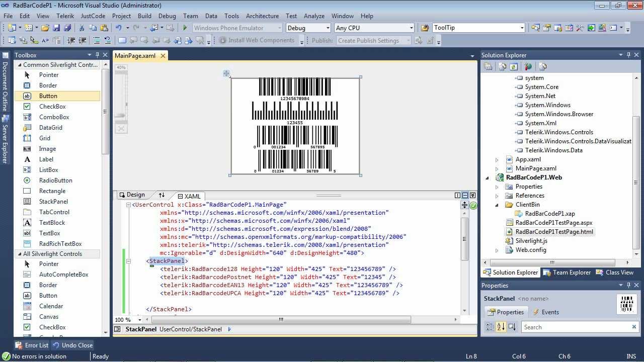The width and height of the screenshot is (644, 362).
Task: Click the New Project toolbar icon
Action: click(11, 28)
